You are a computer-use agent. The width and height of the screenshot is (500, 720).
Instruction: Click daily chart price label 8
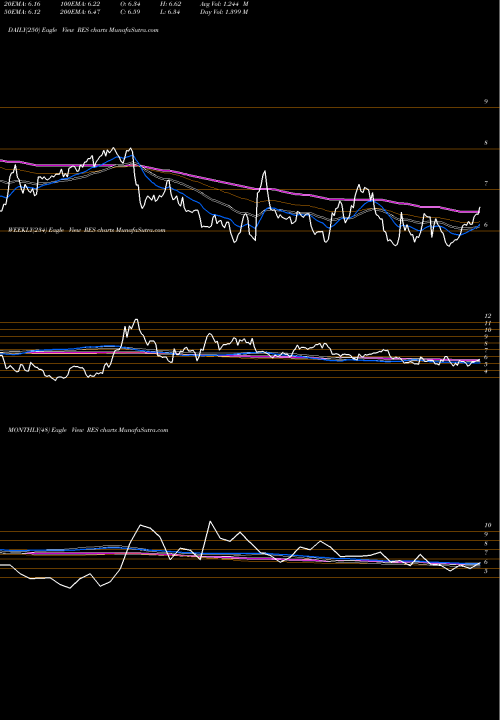tap(486, 143)
